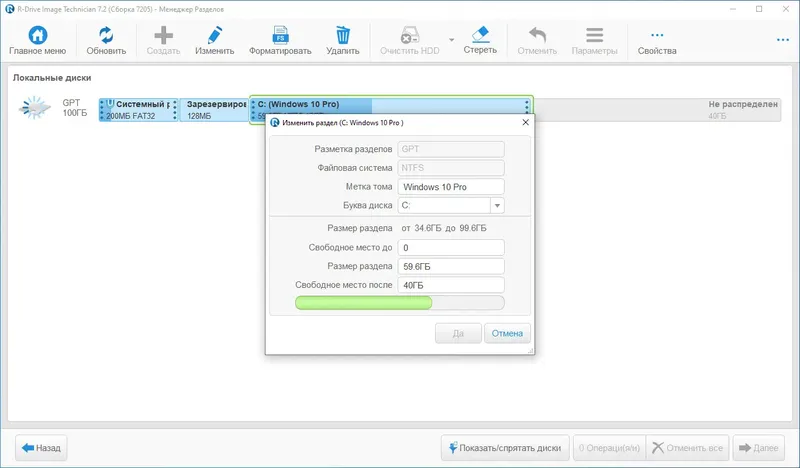
Task: Click the Свободное место до field
Action: coord(451,248)
